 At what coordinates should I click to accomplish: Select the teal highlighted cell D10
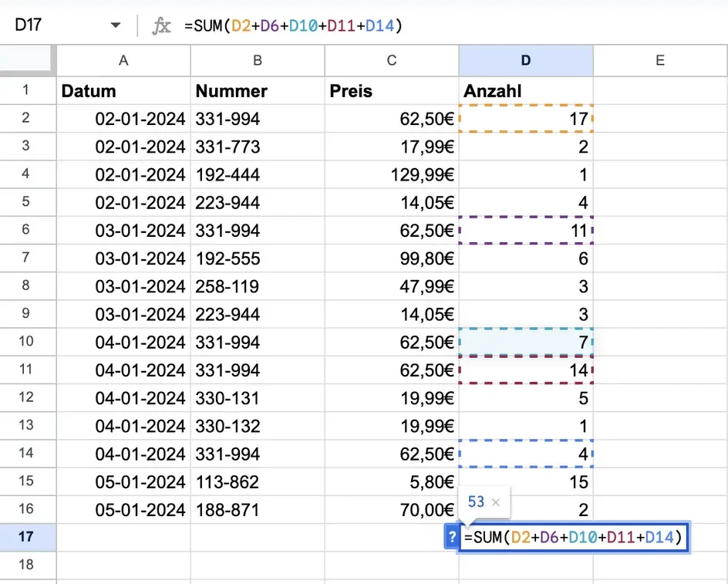pyautogui.click(x=525, y=342)
